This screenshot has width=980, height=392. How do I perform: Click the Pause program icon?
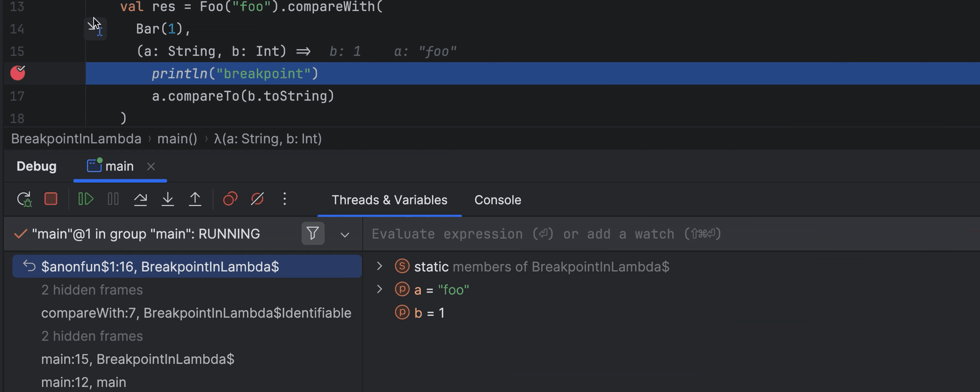(113, 199)
